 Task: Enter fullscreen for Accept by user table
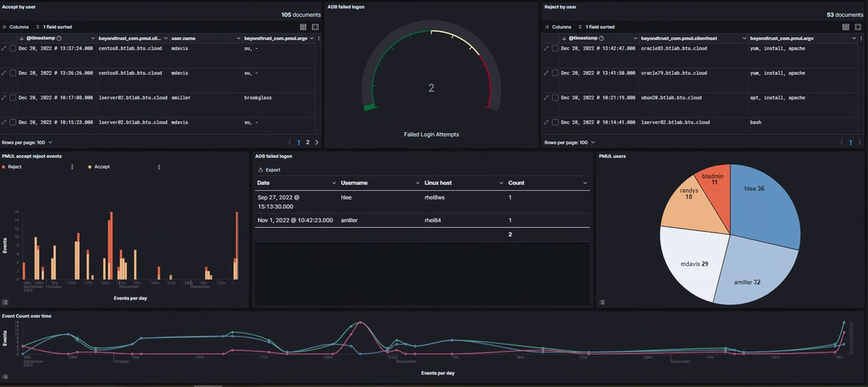315,27
